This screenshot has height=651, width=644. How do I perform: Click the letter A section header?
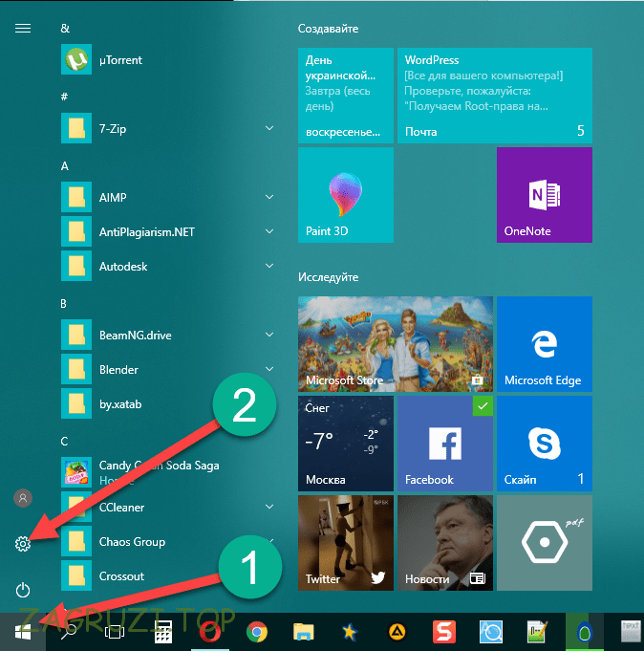(x=64, y=166)
